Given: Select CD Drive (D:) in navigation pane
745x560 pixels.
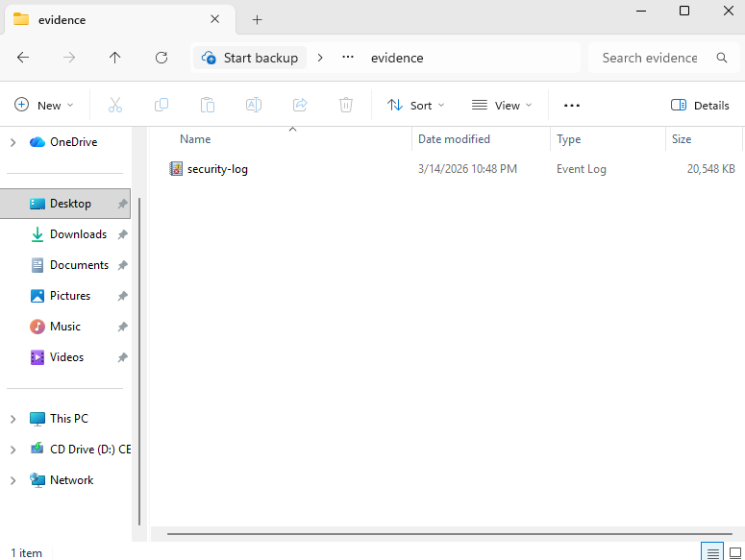Looking at the screenshot, I should 90,450.
